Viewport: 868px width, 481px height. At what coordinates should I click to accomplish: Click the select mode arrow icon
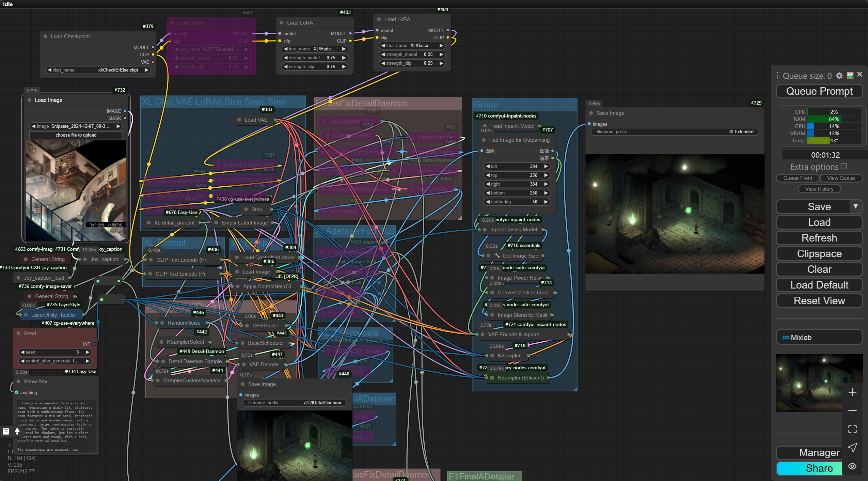852,448
